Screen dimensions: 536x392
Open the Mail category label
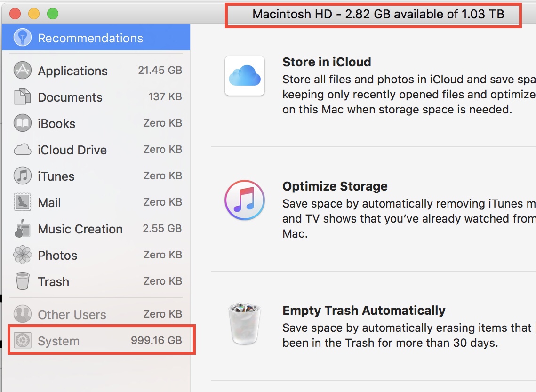click(49, 202)
